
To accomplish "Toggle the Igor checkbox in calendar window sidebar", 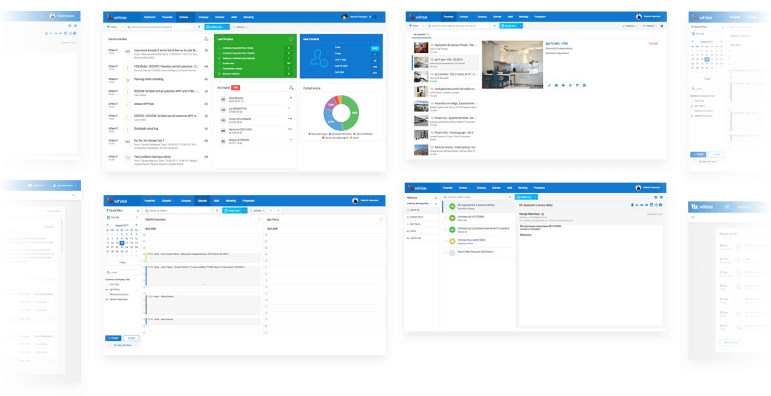I will (107, 290).
